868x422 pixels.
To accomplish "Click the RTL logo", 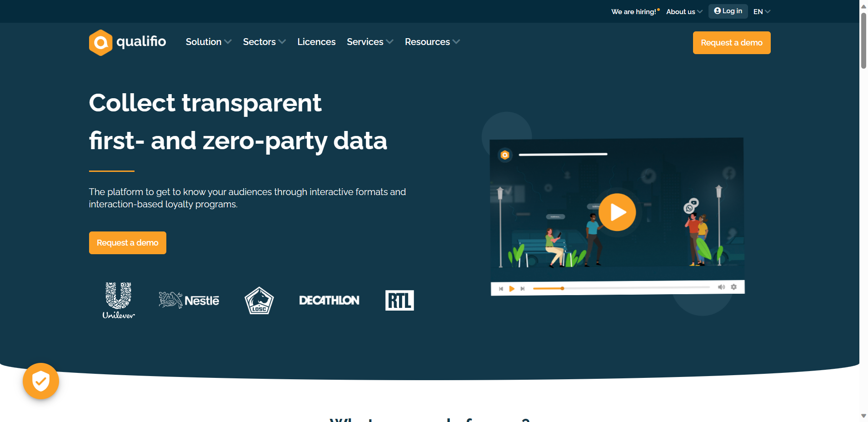I will click(399, 301).
